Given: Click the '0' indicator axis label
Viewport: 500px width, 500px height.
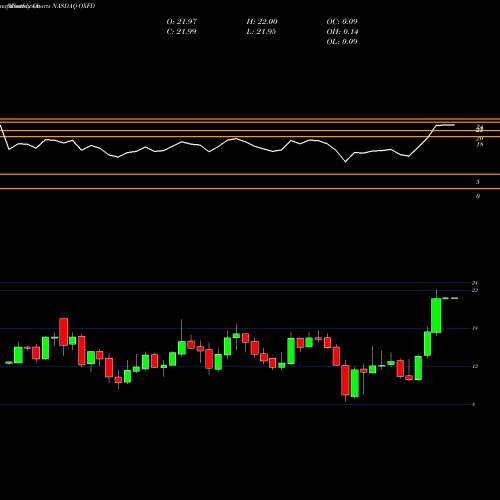Looking at the screenshot, I should [x=478, y=196].
